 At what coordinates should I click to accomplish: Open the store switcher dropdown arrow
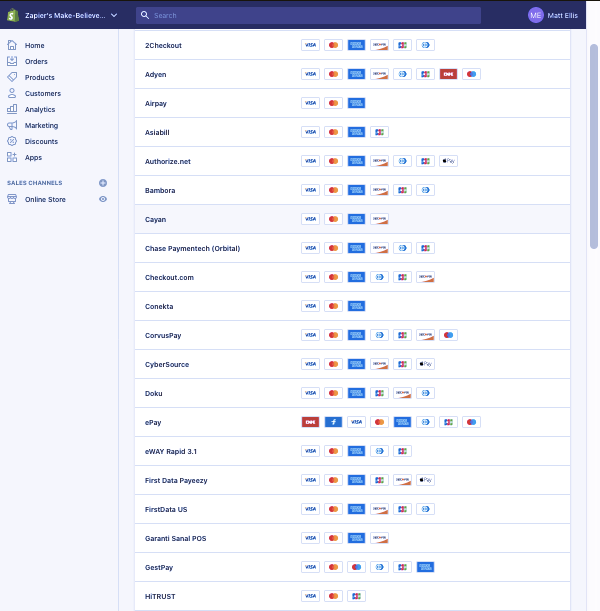(x=114, y=15)
